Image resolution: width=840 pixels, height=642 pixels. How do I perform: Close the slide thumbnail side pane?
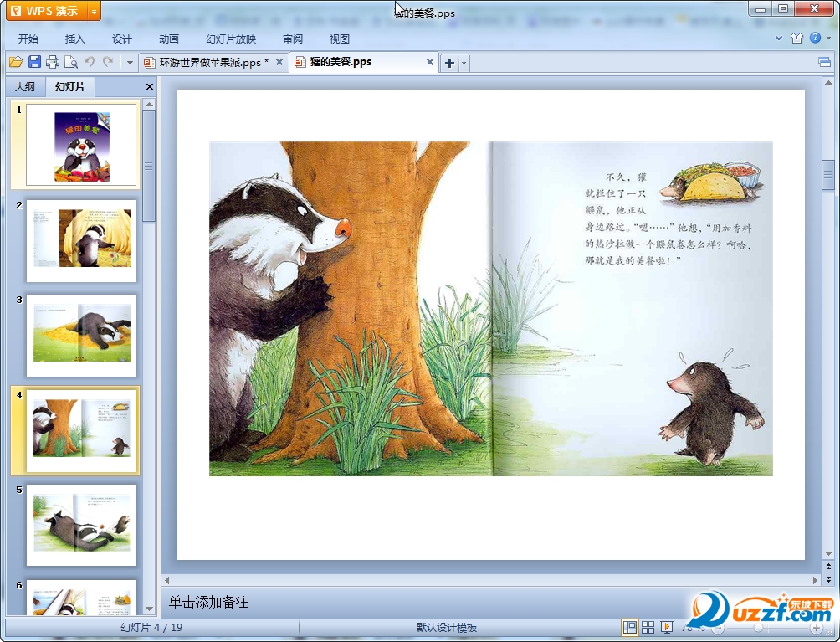point(150,86)
